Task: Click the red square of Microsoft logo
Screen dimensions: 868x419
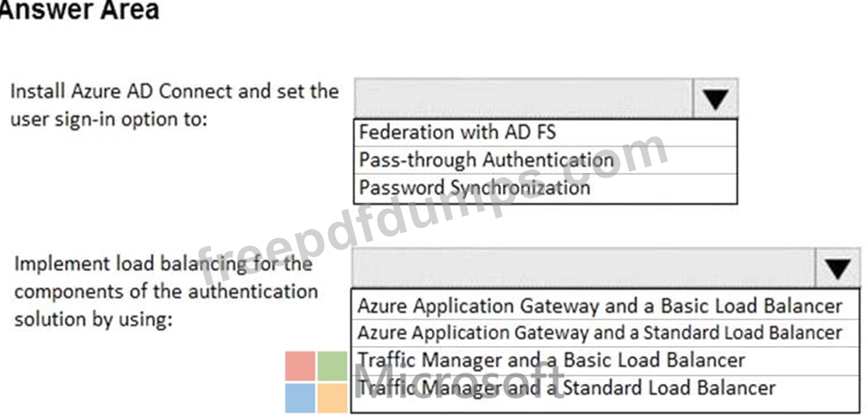Action: [300, 366]
